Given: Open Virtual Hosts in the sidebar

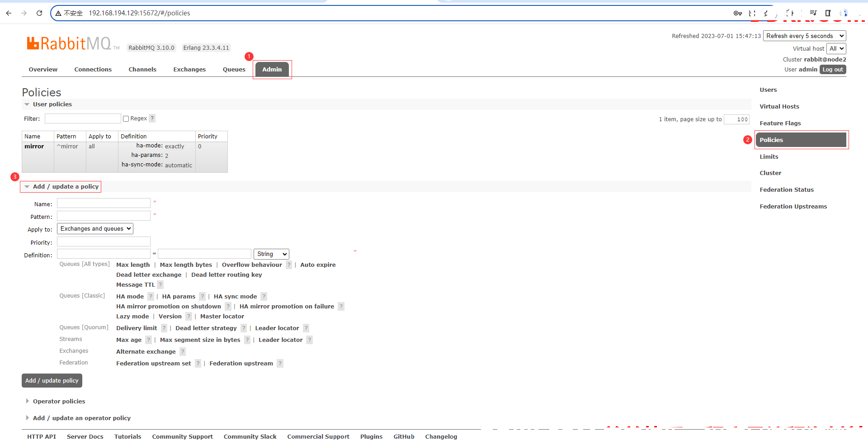Looking at the screenshot, I should [x=779, y=107].
